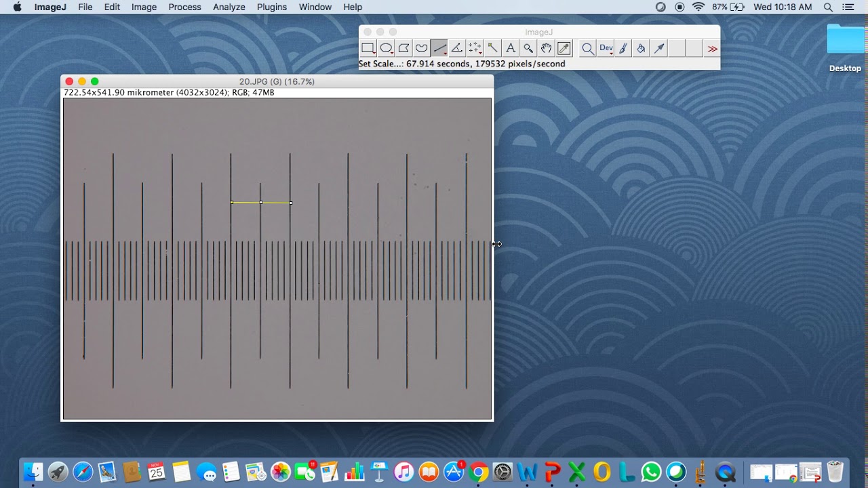Viewport: 868px width, 488px height.
Task: Click the ImageJ status bar text
Action: 462,64
